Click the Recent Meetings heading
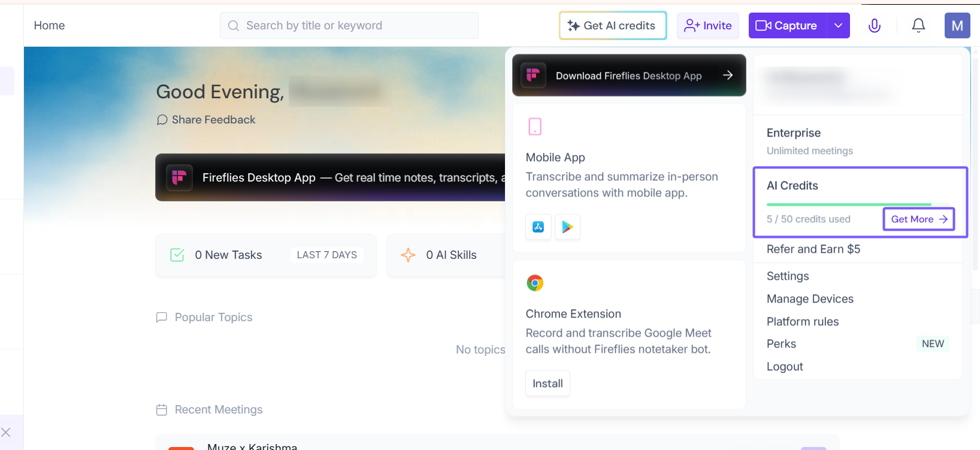 (x=219, y=410)
